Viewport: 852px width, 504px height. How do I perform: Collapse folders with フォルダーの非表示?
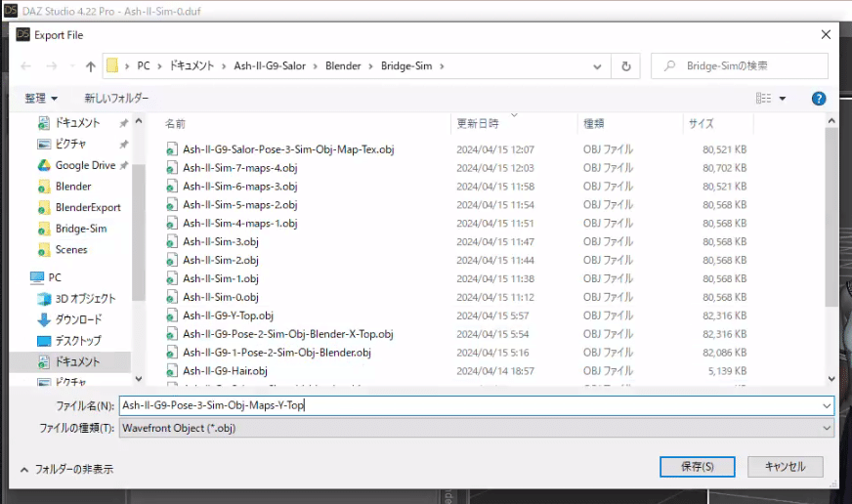coord(66,469)
